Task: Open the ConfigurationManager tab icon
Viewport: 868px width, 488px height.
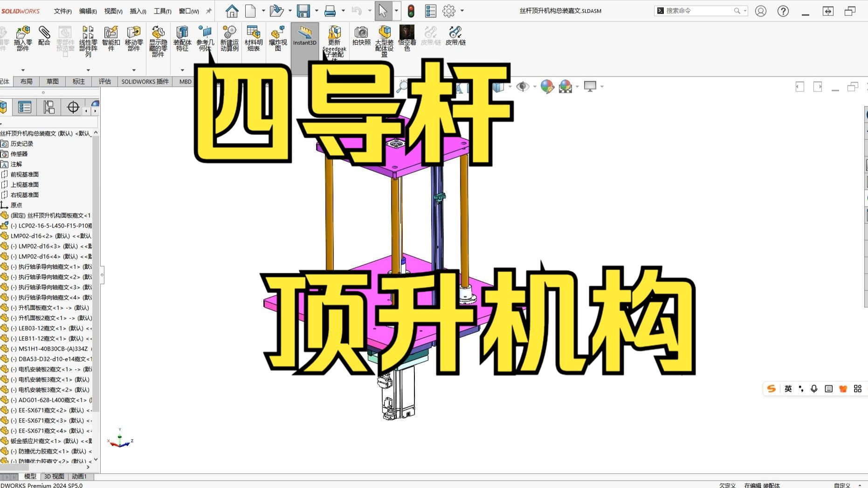Action: click(x=49, y=107)
